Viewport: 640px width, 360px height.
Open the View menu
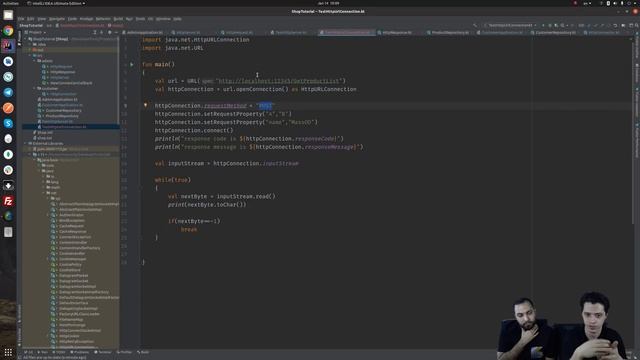pos(42,19)
